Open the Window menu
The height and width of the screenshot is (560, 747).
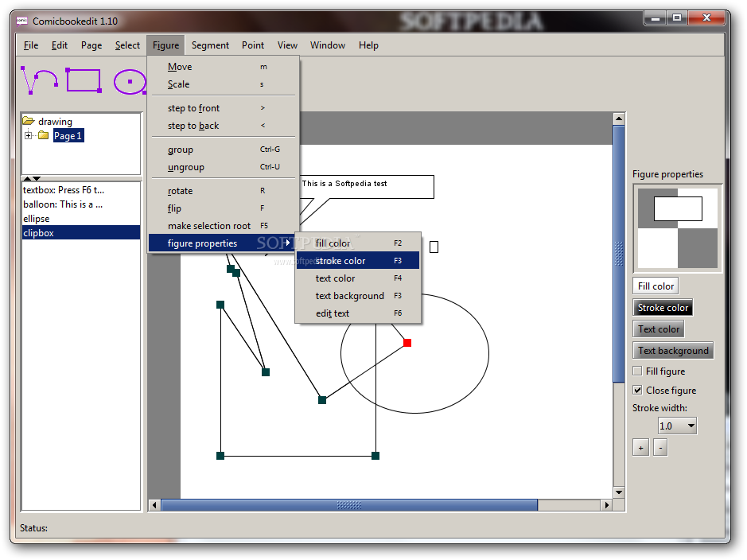pos(328,45)
